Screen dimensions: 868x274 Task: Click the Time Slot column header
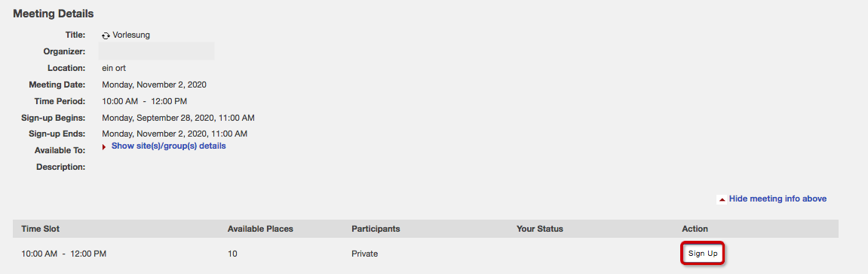(x=40, y=229)
